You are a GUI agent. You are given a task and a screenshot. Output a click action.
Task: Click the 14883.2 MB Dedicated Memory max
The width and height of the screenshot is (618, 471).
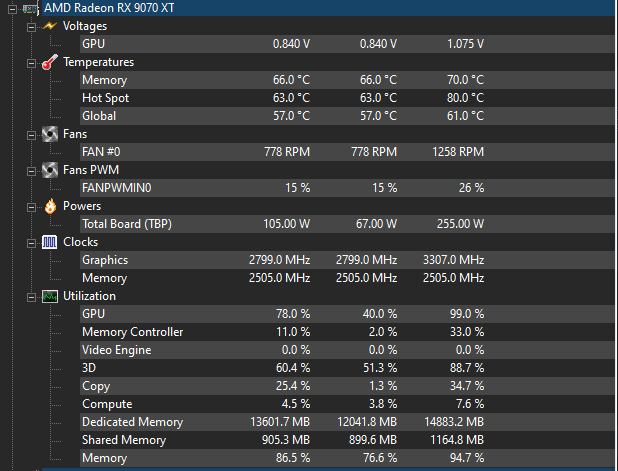[x=454, y=422]
